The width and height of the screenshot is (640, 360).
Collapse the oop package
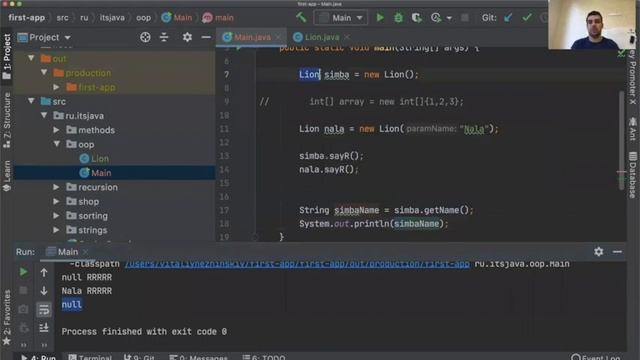pos(56,144)
